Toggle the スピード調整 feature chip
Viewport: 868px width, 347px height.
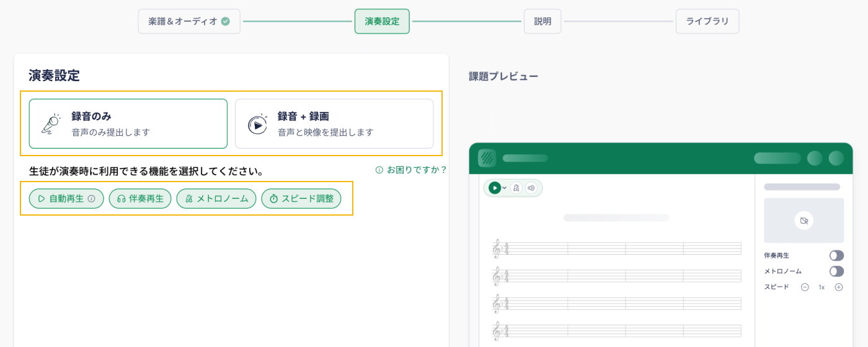point(301,199)
